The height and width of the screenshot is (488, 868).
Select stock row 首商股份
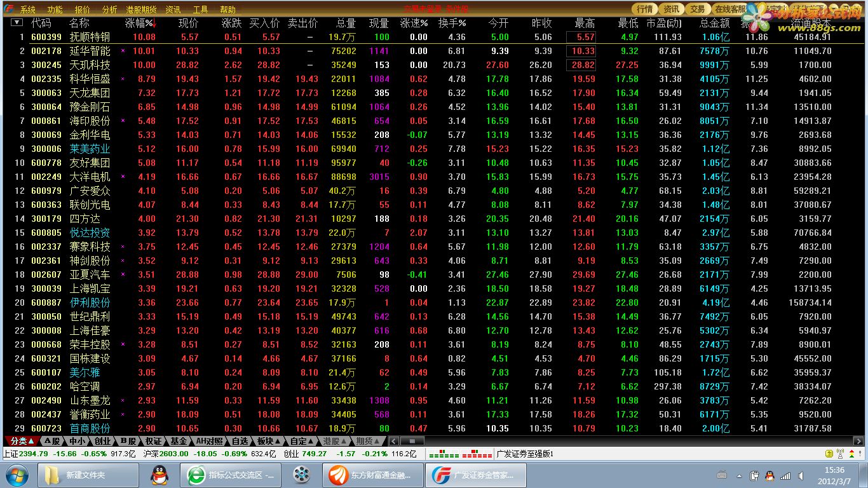tap(434, 428)
